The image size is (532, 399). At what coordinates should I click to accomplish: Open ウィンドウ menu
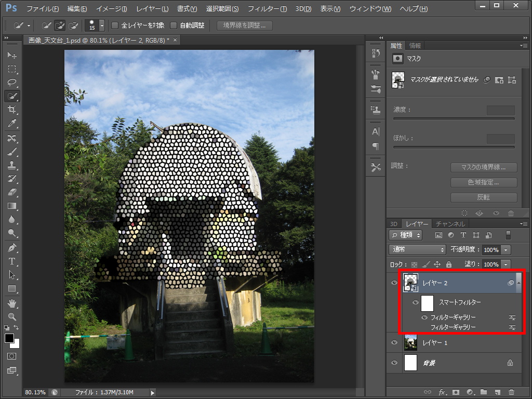pyautogui.click(x=370, y=8)
